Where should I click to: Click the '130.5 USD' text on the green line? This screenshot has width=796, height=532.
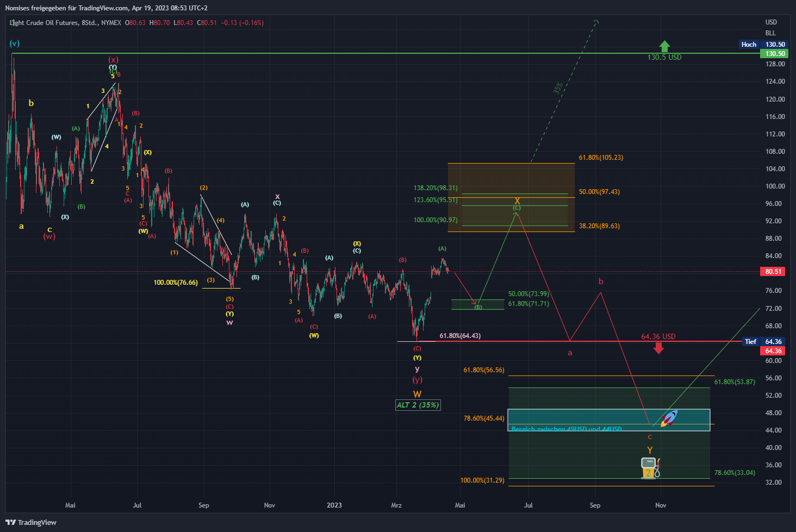(664, 57)
